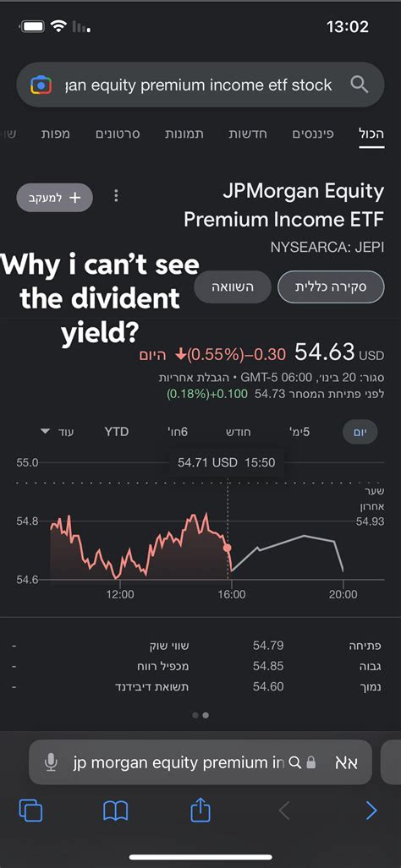The height and width of the screenshot is (868, 401).
Task: Switch to the תמונות tab
Action: pyautogui.click(x=184, y=134)
